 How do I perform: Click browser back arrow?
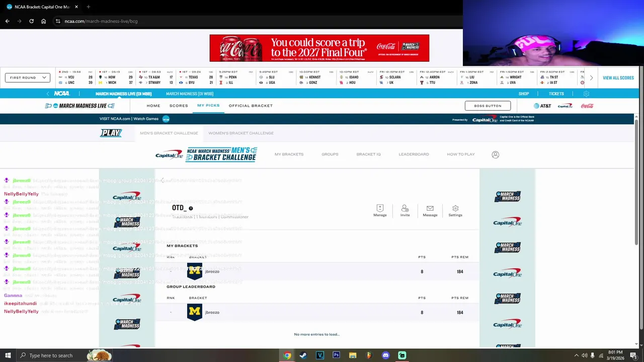(7, 21)
